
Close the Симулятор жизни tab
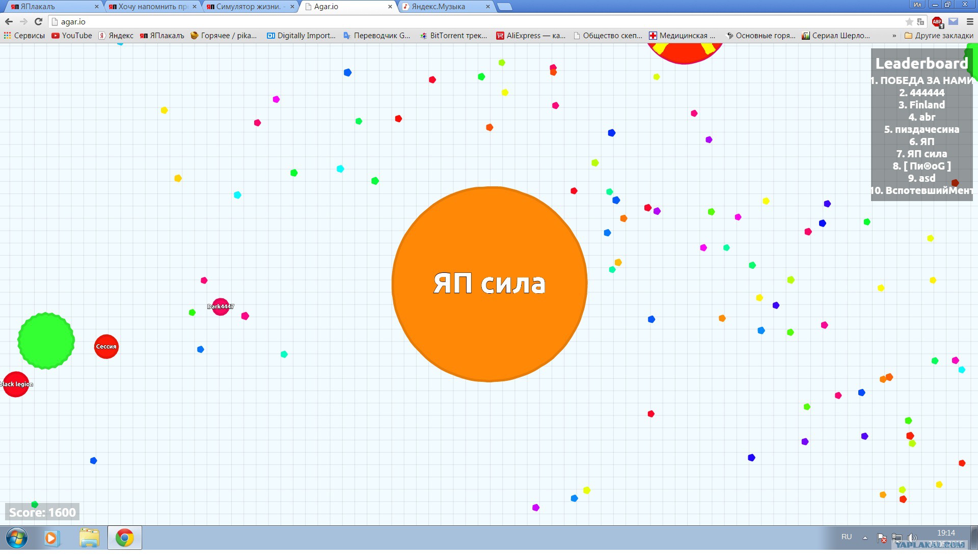pos(292,7)
